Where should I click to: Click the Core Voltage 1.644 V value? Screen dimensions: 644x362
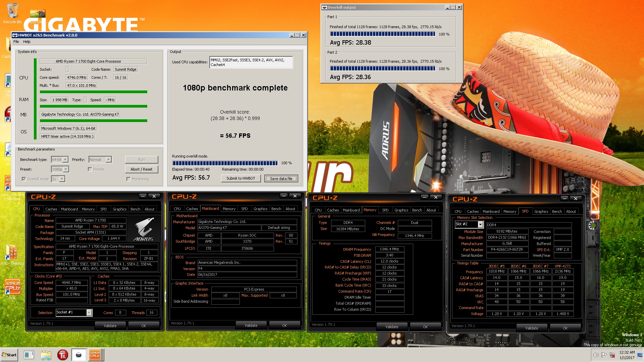click(114, 239)
